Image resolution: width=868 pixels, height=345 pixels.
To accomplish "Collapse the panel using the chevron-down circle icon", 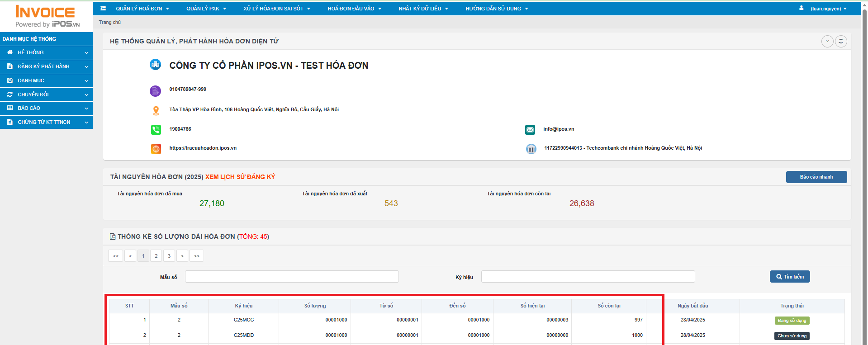I will click(827, 42).
